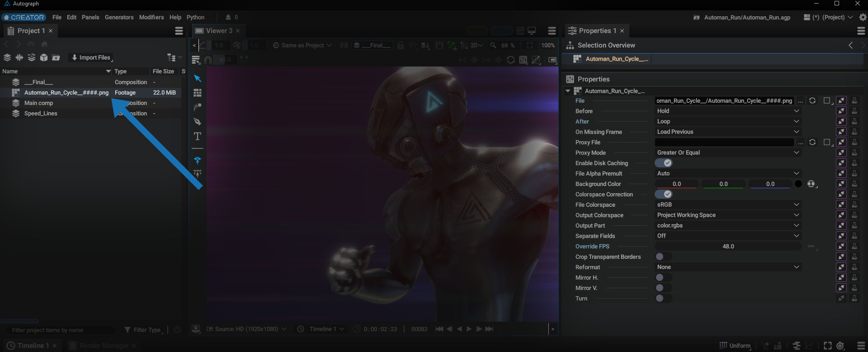Image resolution: width=868 pixels, height=352 pixels.
Task: Click the flask icon on the After row
Action: pyautogui.click(x=854, y=121)
